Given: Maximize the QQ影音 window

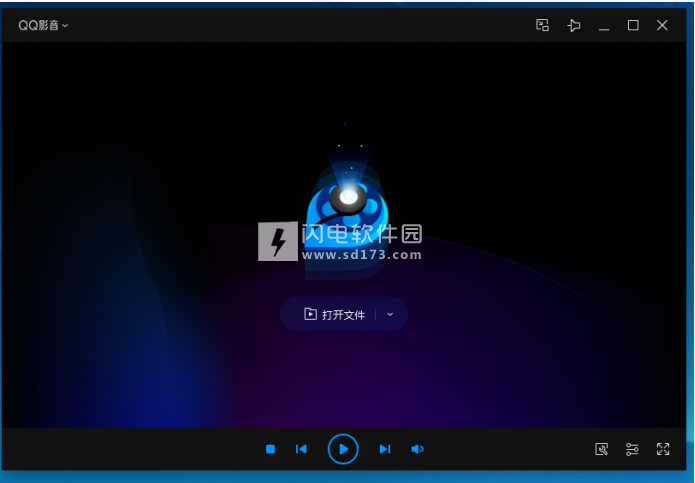Looking at the screenshot, I should (x=633, y=25).
